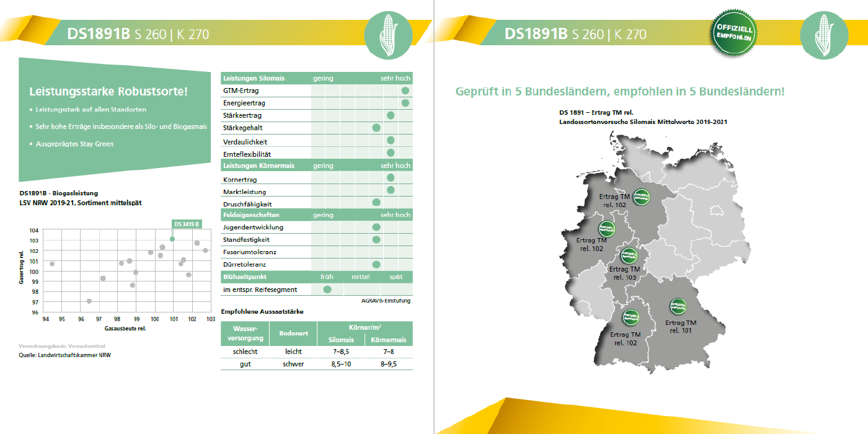Click the 'Empfohlene Aussaatstärke' table title
The image size is (868, 434).
coord(262,311)
